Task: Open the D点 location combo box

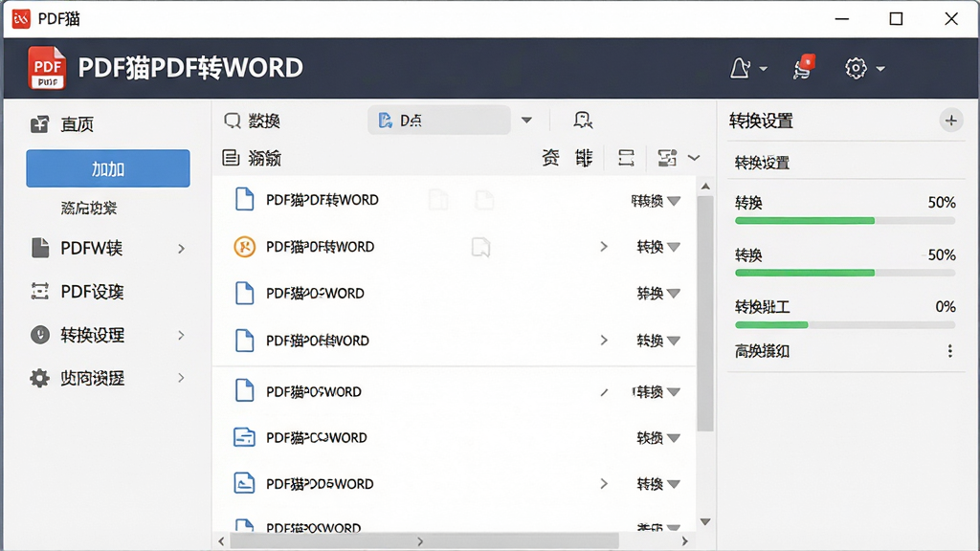Action: click(x=438, y=120)
